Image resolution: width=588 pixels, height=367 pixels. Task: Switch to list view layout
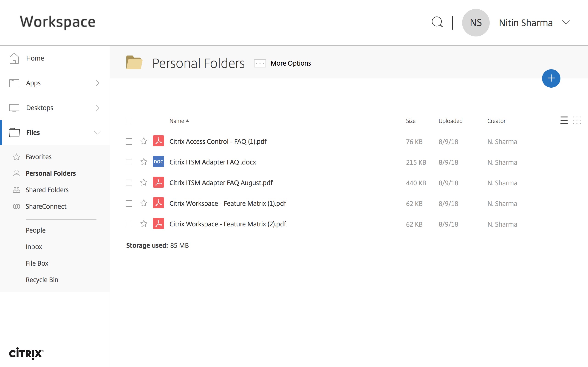[x=564, y=120]
